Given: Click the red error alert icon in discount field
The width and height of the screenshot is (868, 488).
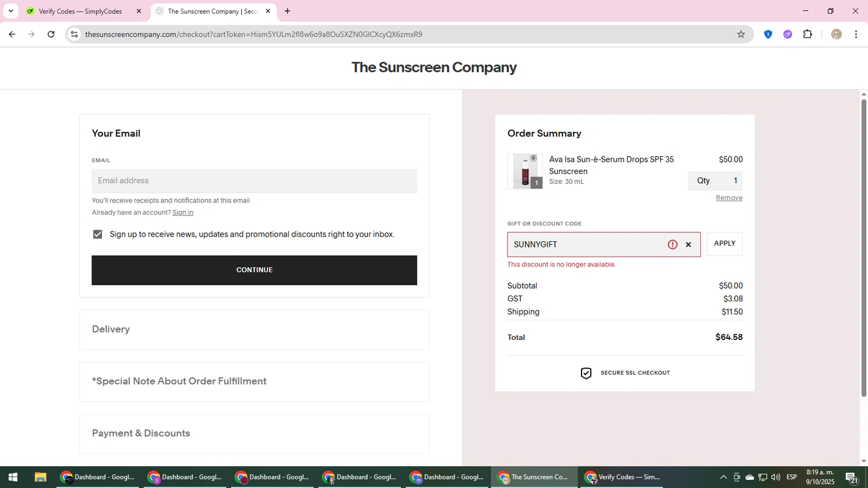Looking at the screenshot, I should coord(672,245).
